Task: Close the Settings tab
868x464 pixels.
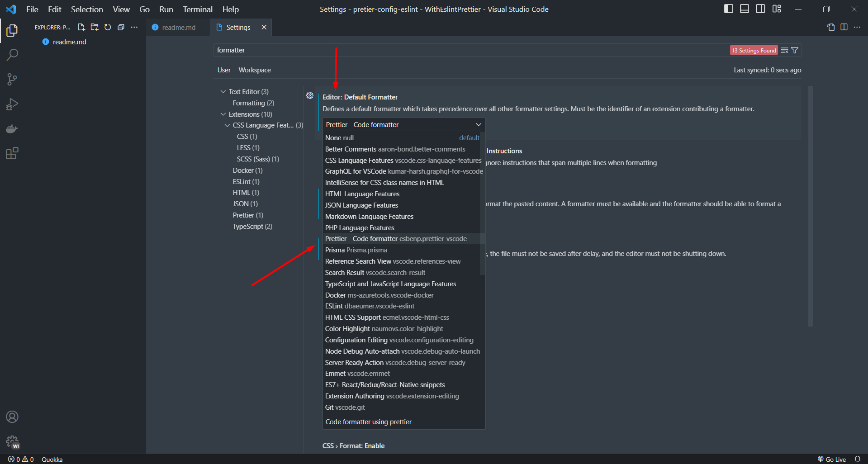Action: [264, 27]
